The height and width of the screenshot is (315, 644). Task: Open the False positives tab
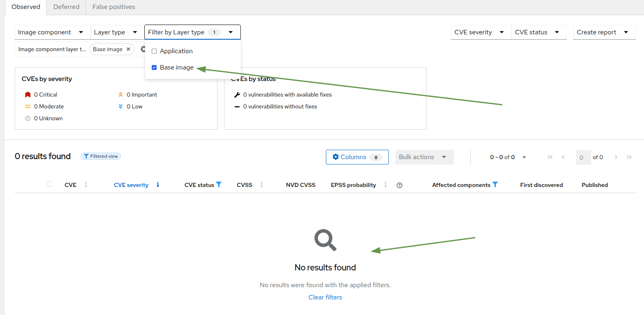(114, 7)
